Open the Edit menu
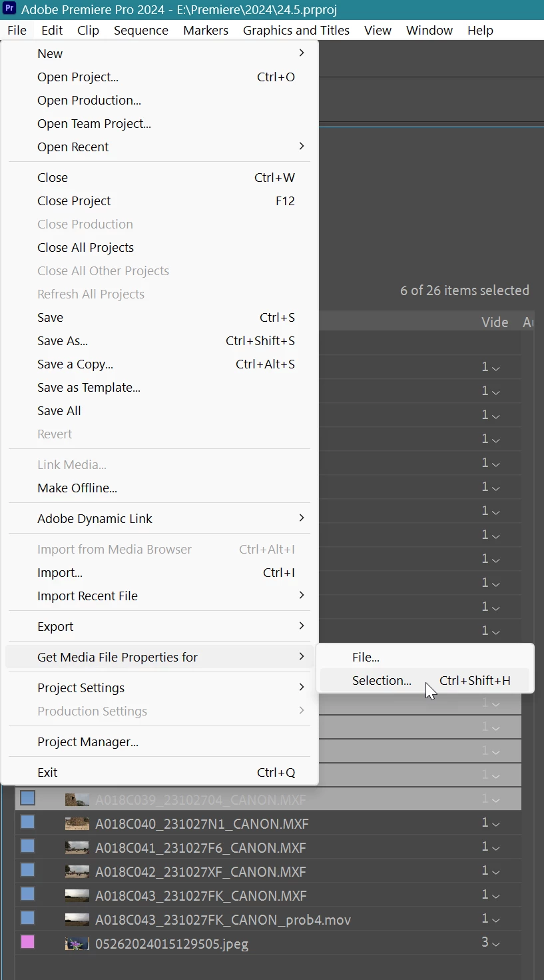Viewport: 544px width, 980px height. (52, 31)
